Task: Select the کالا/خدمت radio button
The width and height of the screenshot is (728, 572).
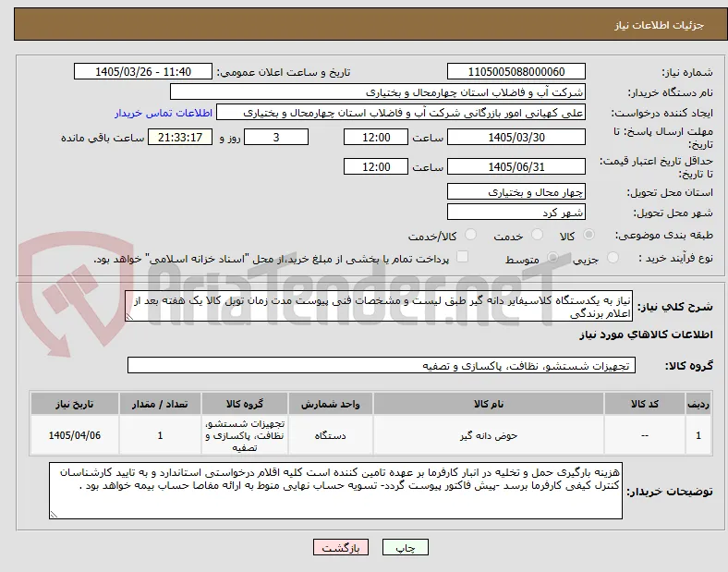Action: [471, 235]
